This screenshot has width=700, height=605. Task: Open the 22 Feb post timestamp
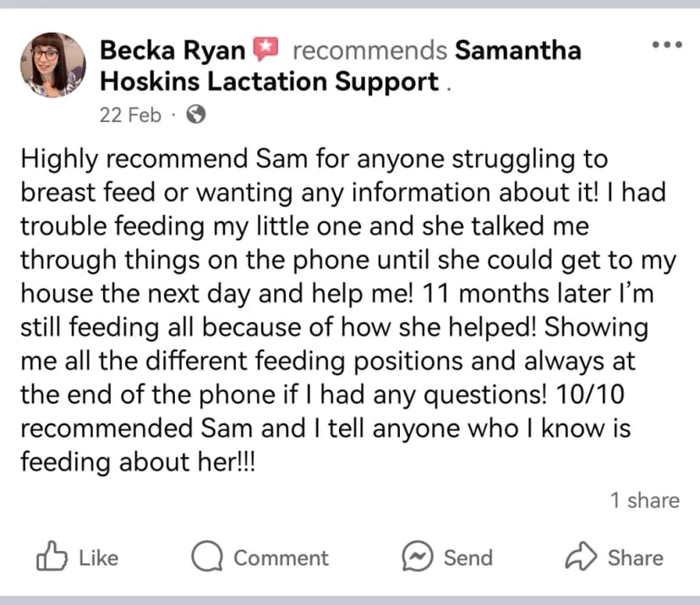[x=130, y=115]
